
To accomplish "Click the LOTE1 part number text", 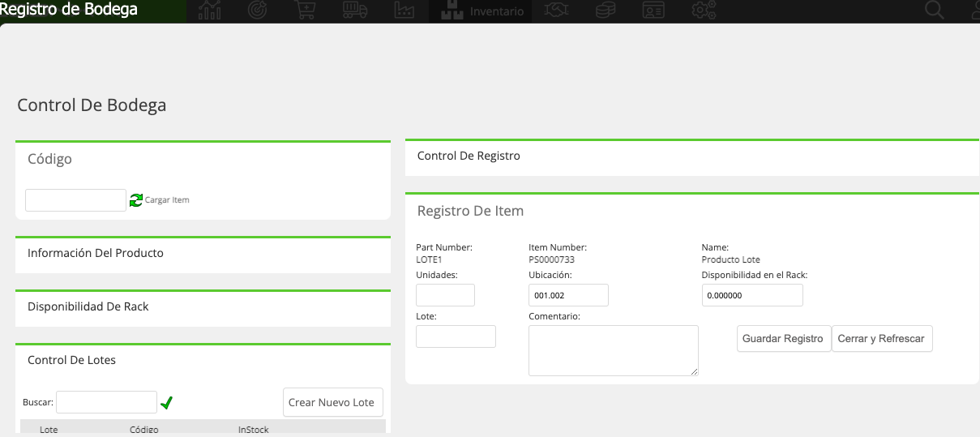I will [x=429, y=260].
